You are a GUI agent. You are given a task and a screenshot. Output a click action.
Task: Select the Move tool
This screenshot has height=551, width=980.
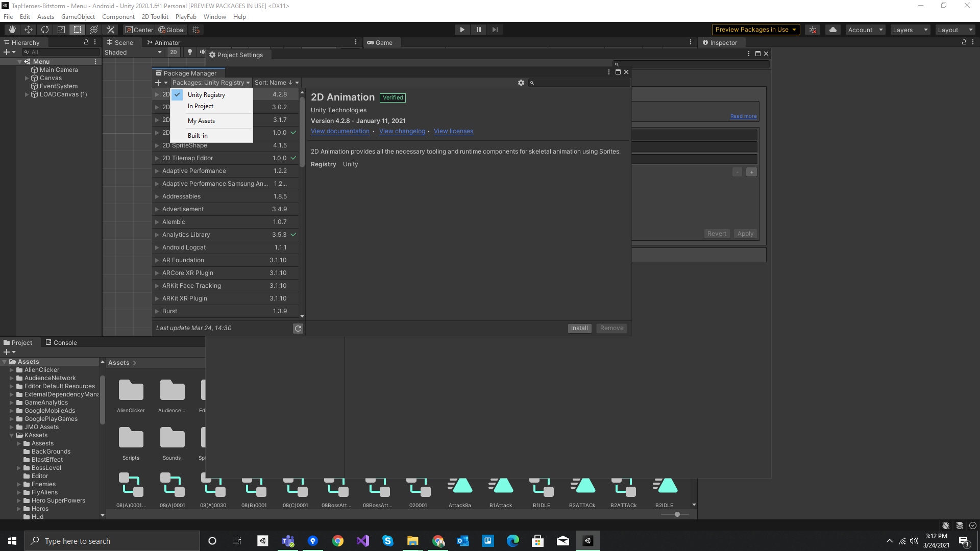[29, 30]
